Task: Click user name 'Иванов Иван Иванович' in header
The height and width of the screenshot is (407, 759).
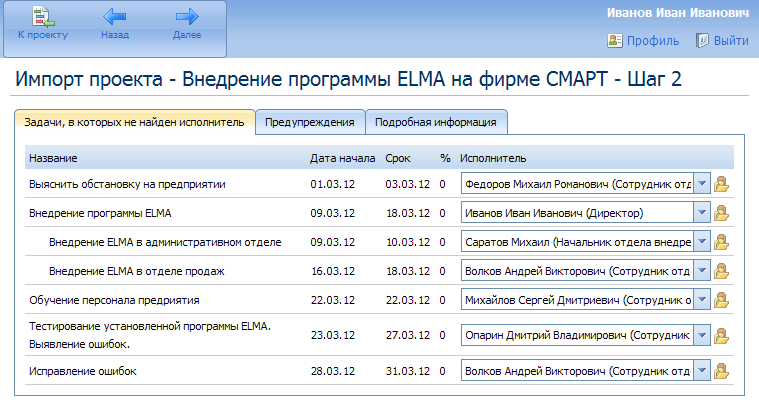Action: pyautogui.click(x=678, y=13)
